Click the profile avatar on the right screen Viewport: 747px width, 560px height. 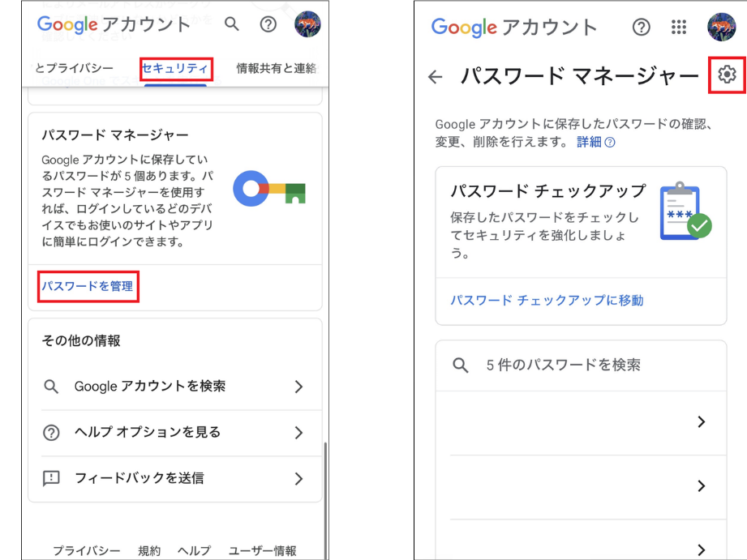point(721,28)
